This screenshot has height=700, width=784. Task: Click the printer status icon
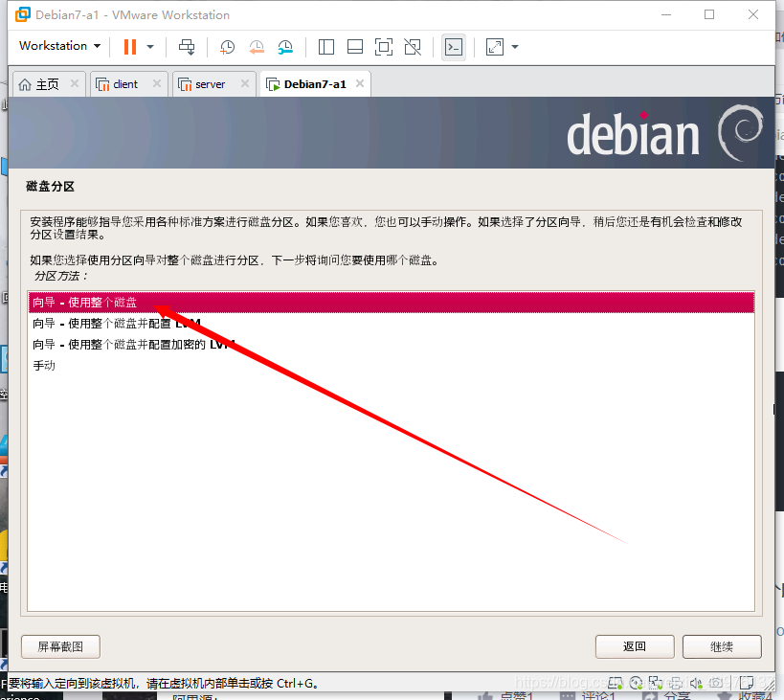pos(676,683)
